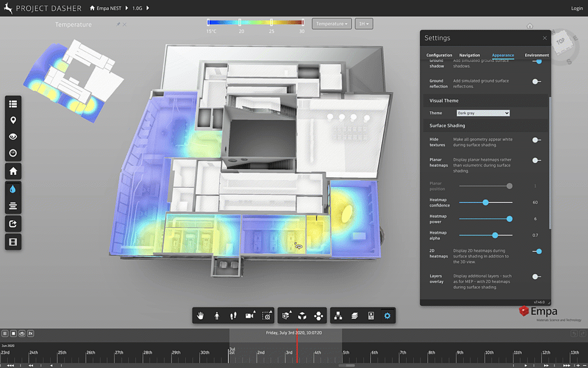This screenshot has height=368, width=588.
Task: Activate the first-person walk tool
Action: tap(216, 316)
